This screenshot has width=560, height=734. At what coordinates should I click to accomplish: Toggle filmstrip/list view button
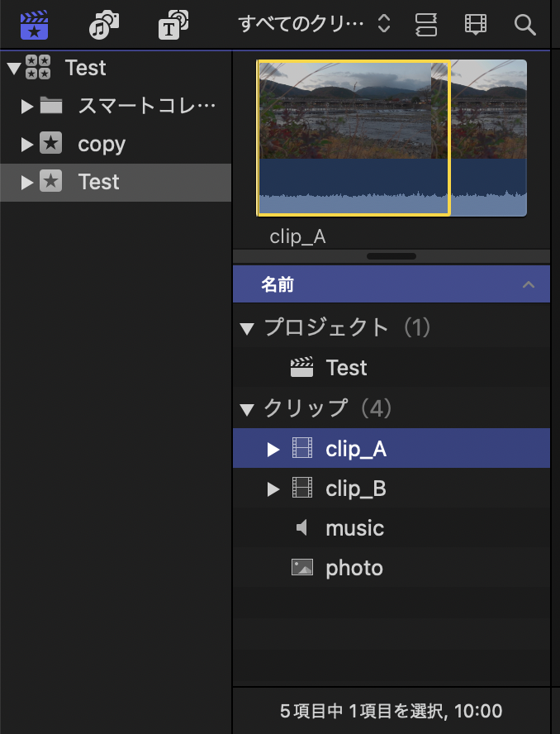pyautogui.click(x=425, y=24)
